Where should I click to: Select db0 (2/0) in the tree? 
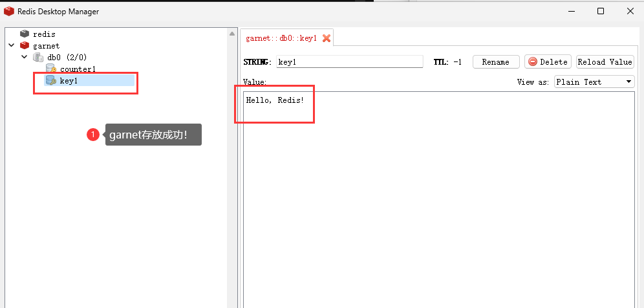(x=67, y=57)
